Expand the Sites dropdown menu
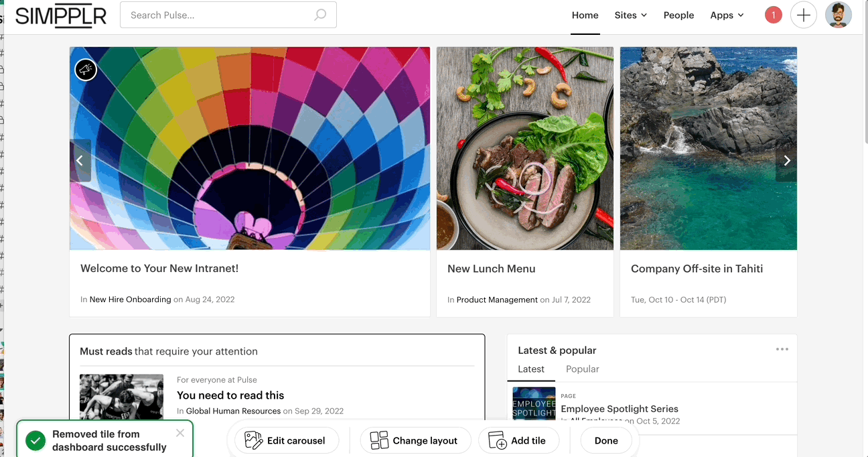 [x=630, y=15]
